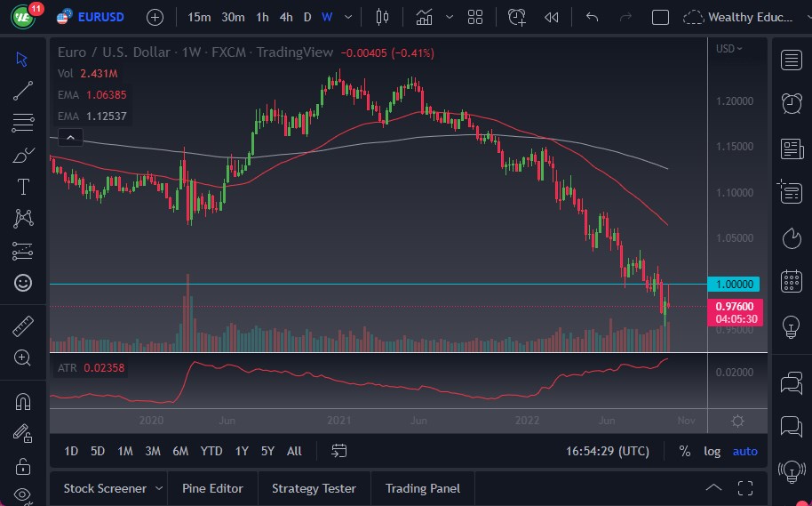Toggle percent scale mode

pos(685,451)
